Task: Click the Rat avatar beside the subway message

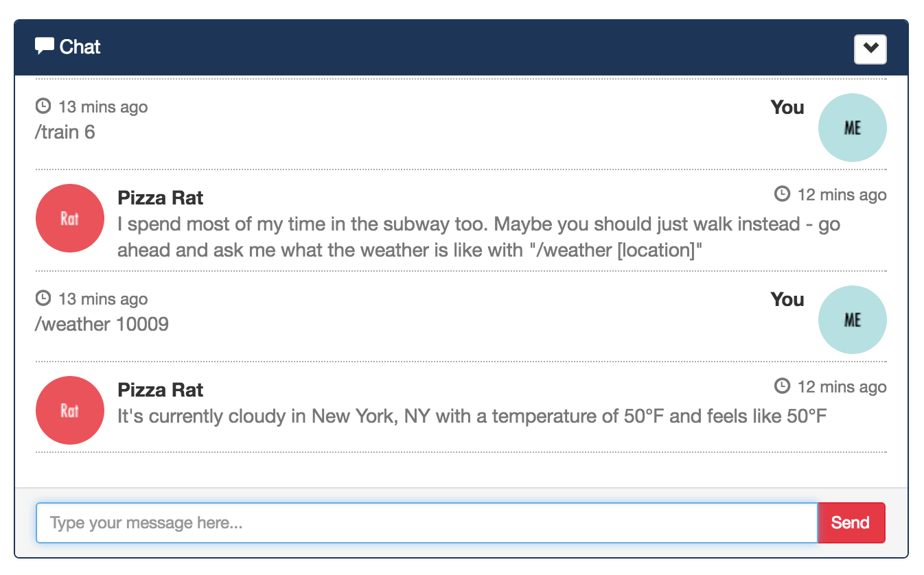Action: 69,218
